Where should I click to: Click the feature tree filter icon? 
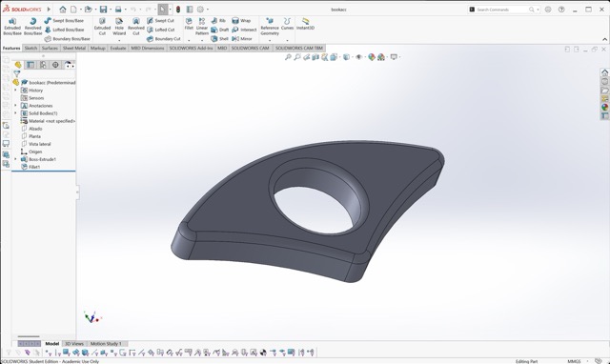pos(17,73)
